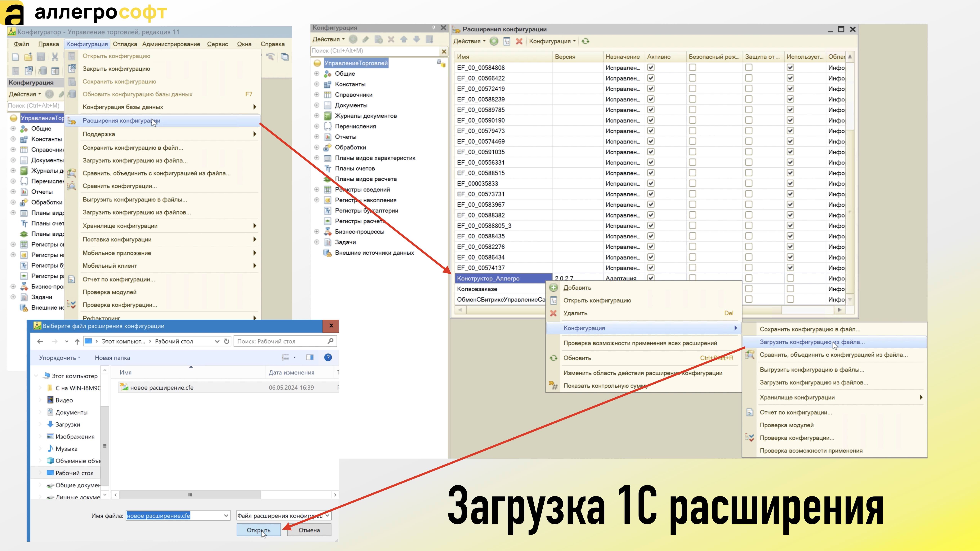Viewport: 980px width, 551px height.
Task: Expand Общие node in middle Конфигурация tree
Action: [x=317, y=73]
